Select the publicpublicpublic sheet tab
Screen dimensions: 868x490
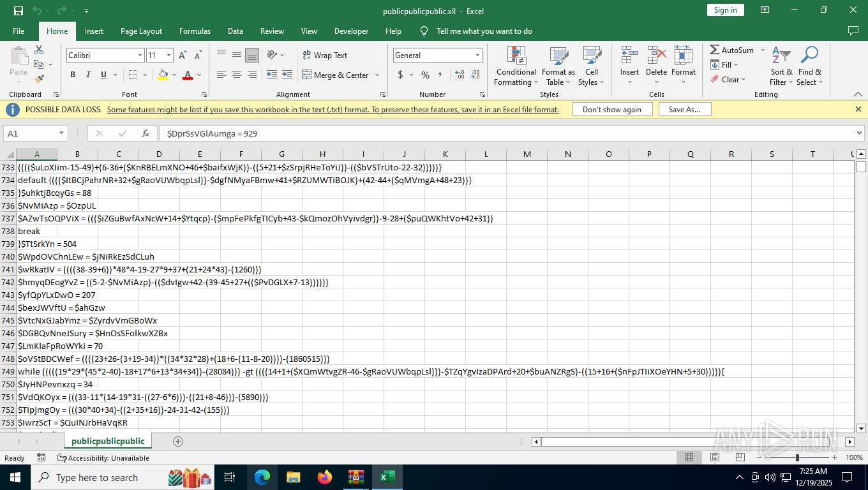click(108, 442)
